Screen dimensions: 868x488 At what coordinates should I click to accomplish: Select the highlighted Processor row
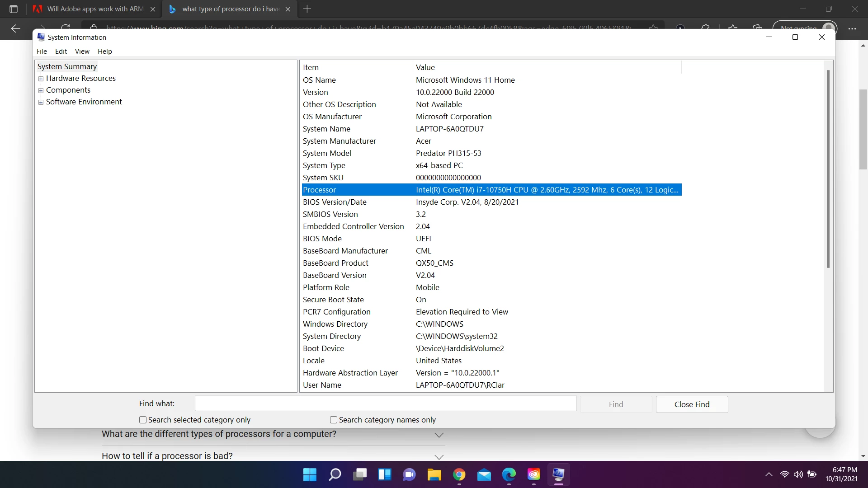[491, 190]
